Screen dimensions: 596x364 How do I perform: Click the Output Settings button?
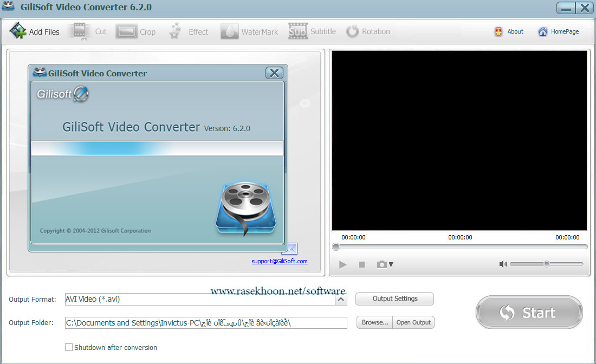[394, 298]
